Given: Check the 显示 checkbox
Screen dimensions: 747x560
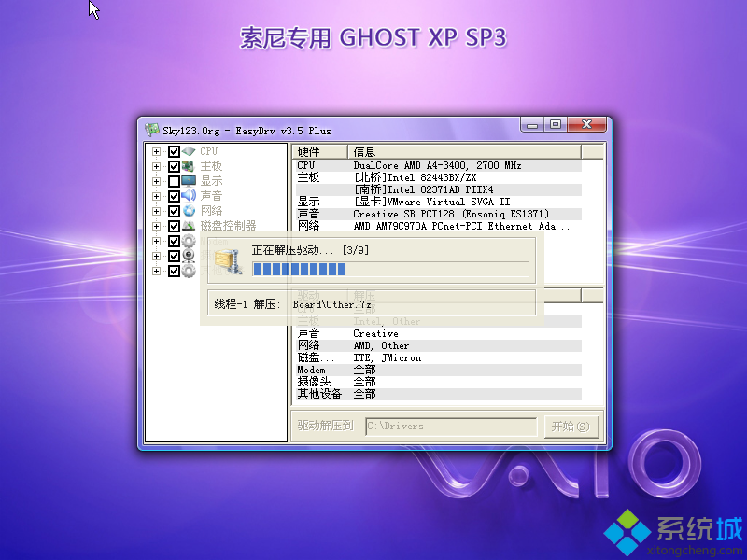Looking at the screenshot, I should (x=174, y=181).
